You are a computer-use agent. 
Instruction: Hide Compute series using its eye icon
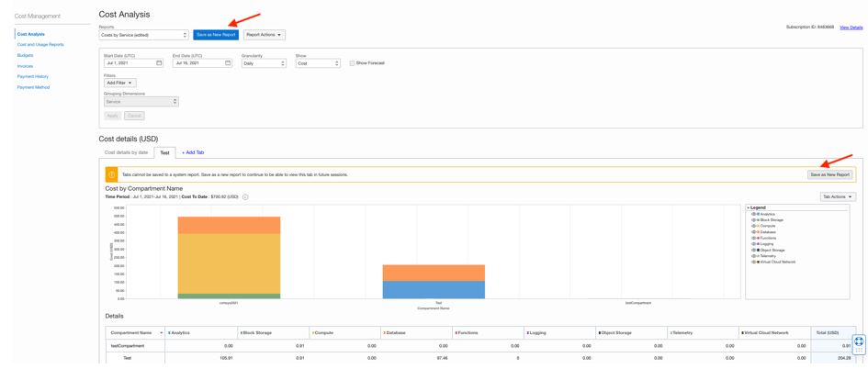point(753,226)
